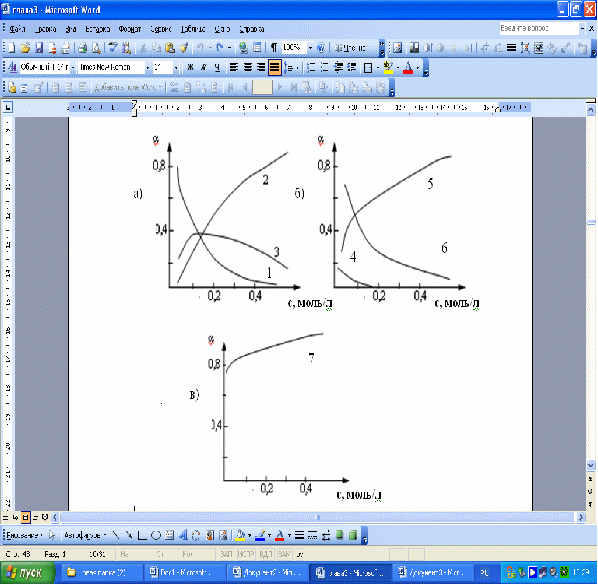Toggle bold formatting (Ж)
The image size is (598, 585).
pos(190,68)
